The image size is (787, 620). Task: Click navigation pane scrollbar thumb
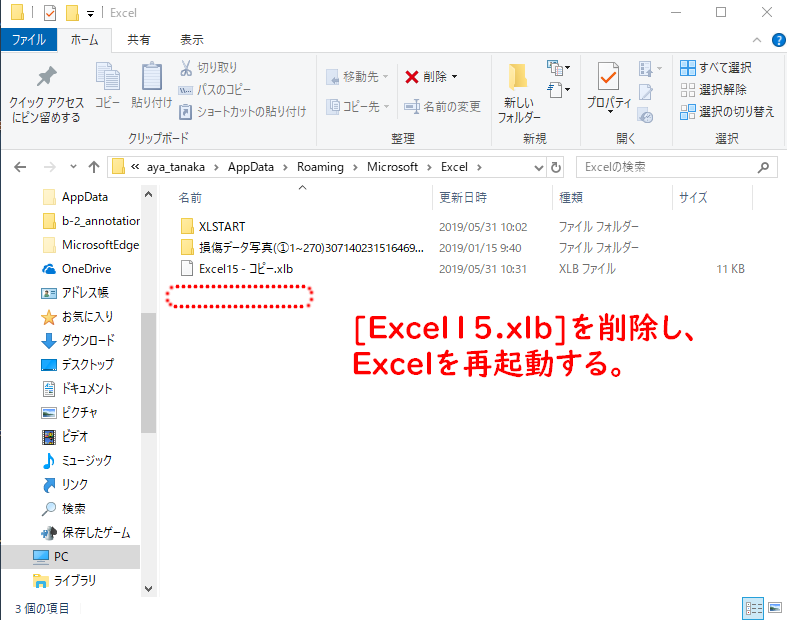click(x=149, y=373)
